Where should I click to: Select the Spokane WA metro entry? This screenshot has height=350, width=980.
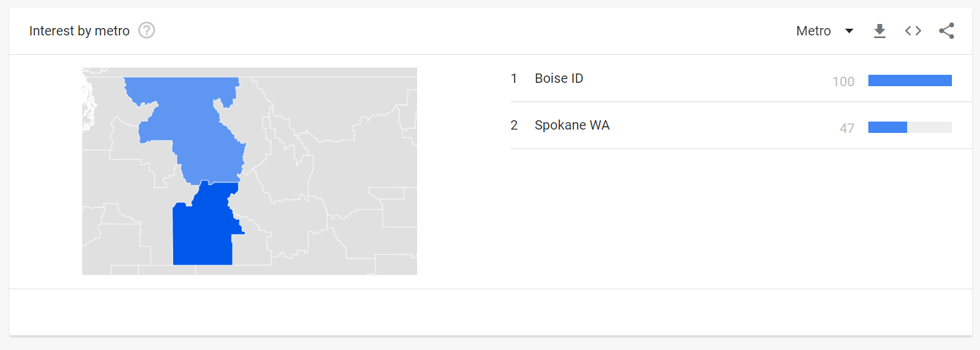click(572, 125)
